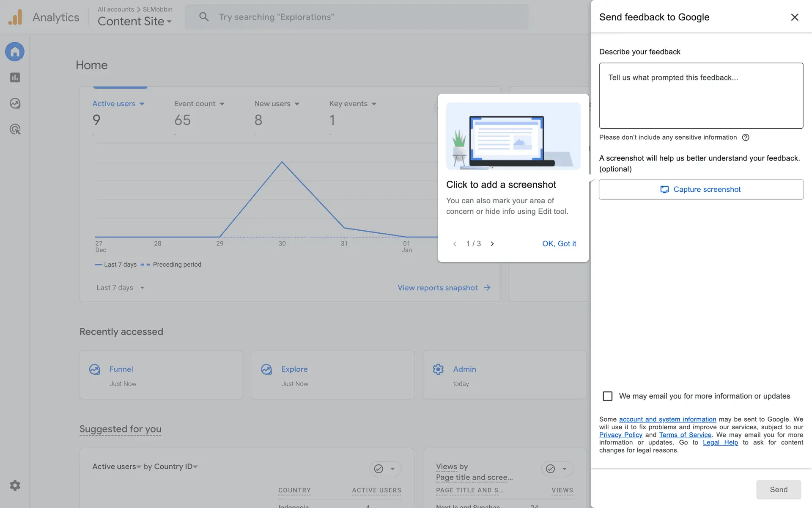Open the Explore icon in sidebar
The image size is (812, 508).
click(x=15, y=103)
